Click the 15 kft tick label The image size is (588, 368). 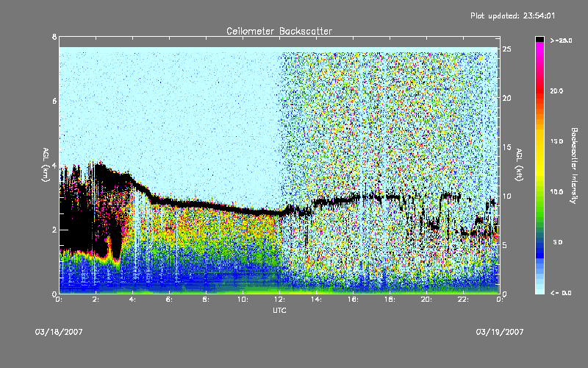coord(506,147)
